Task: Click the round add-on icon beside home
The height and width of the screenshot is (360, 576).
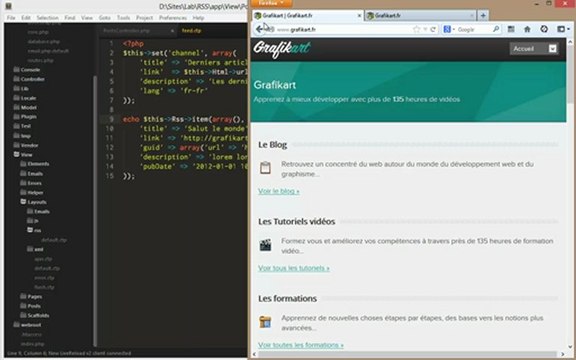Action: click(x=544, y=29)
